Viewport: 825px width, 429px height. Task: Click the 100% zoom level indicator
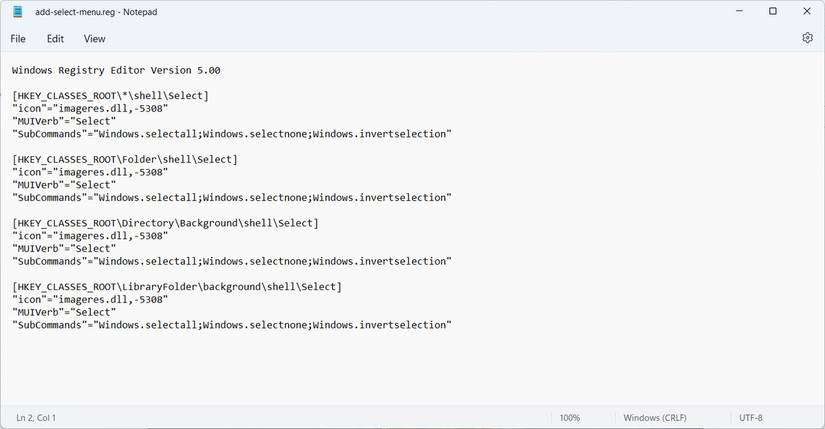click(569, 417)
